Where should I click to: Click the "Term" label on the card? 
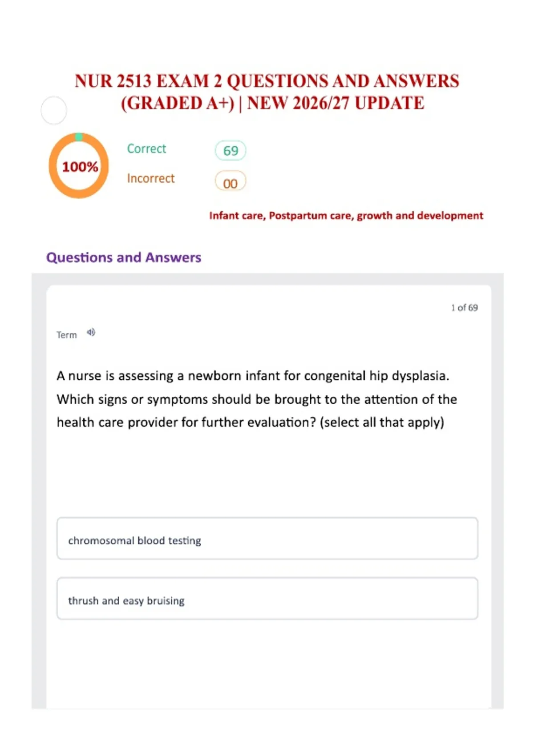tap(66, 335)
